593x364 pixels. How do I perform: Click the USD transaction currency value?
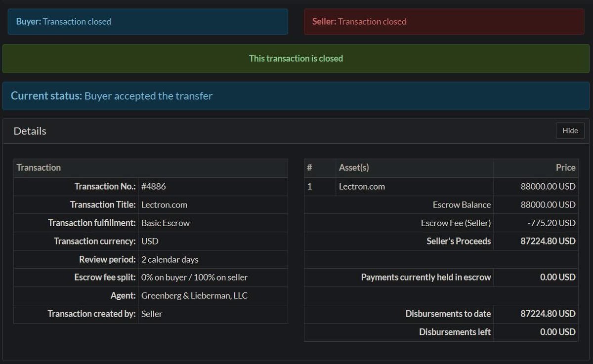tap(149, 241)
